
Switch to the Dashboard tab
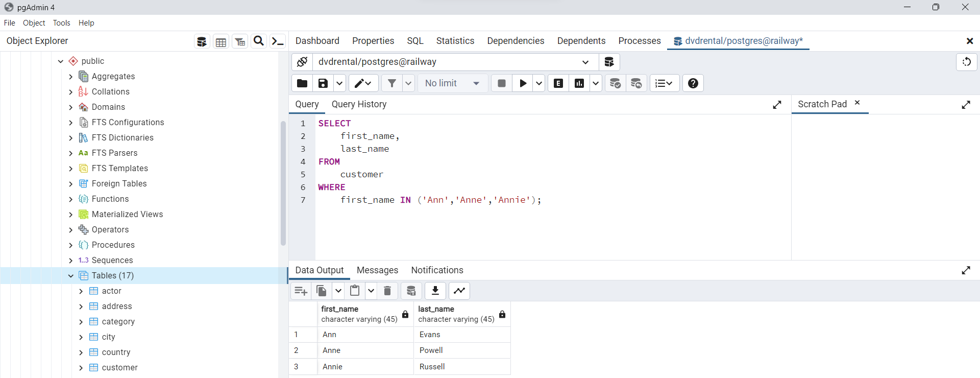[x=317, y=41]
